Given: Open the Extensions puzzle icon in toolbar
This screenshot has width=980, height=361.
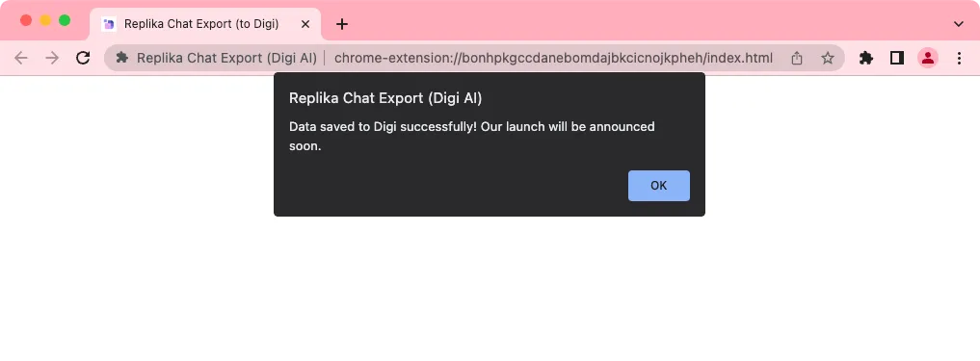Looking at the screenshot, I should coord(866,58).
